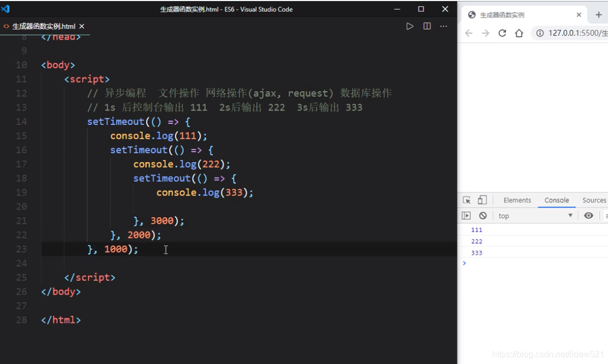
Task: Click the console.log(111) code line
Action: tap(159, 136)
